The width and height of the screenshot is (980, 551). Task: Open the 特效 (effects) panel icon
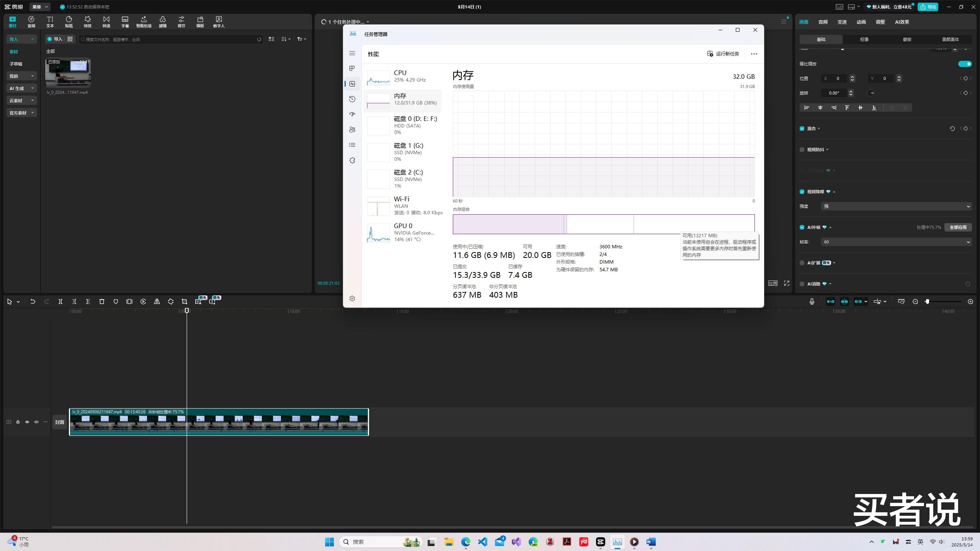(x=88, y=21)
